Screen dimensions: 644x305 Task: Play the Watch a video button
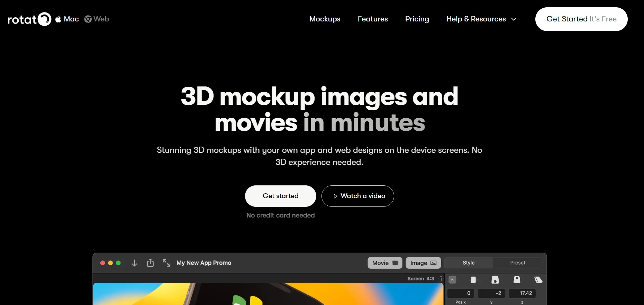[357, 196]
